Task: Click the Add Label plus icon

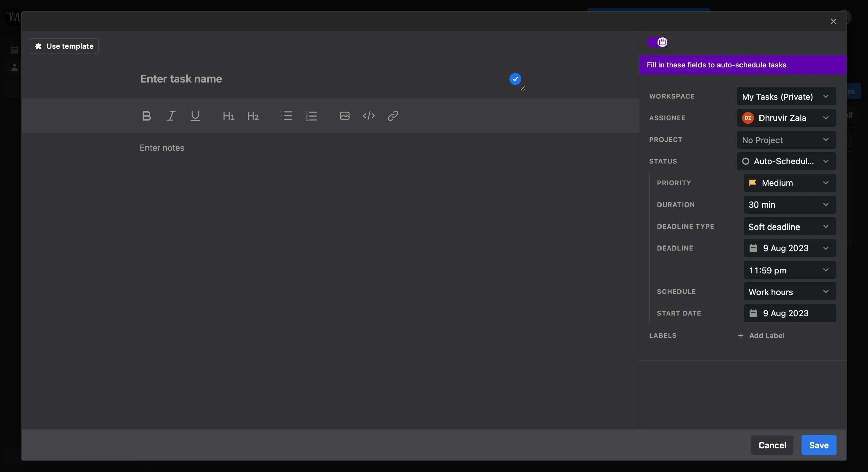Action: click(x=741, y=335)
